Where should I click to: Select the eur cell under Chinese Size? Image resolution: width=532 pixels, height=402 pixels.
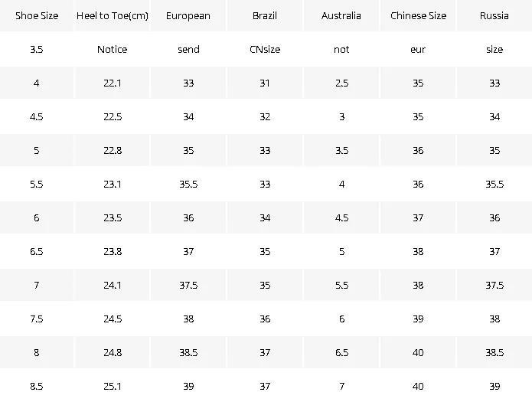coord(418,49)
